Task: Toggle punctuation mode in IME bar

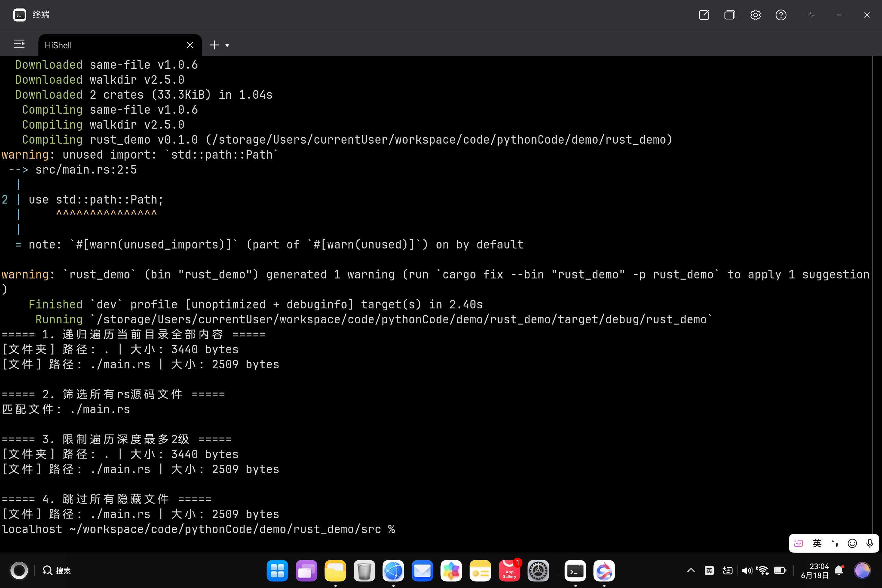Action: coord(835,543)
